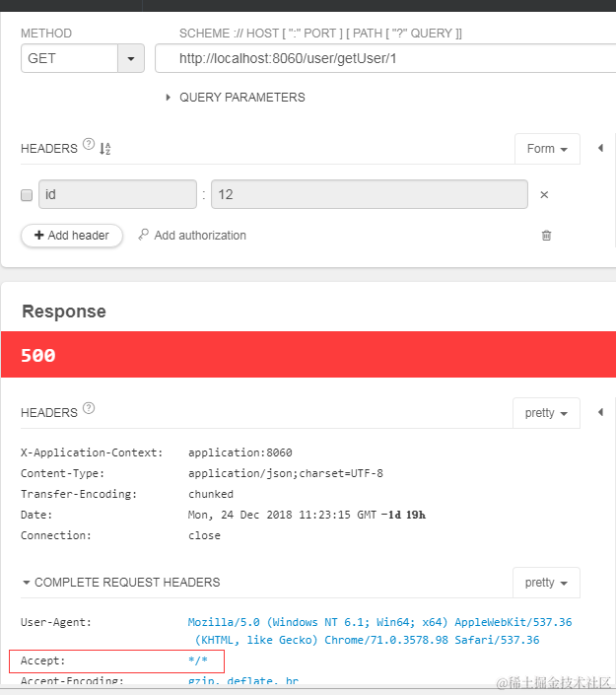Delete all headers with trash icon
This screenshot has width=616, height=695.
546,236
